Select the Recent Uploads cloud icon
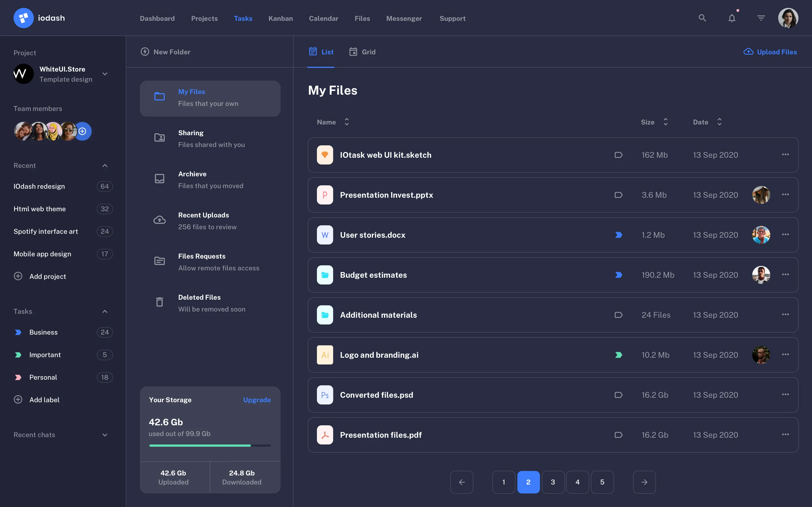Viewport: 812px width, 507px height. [x=159, y=220]
